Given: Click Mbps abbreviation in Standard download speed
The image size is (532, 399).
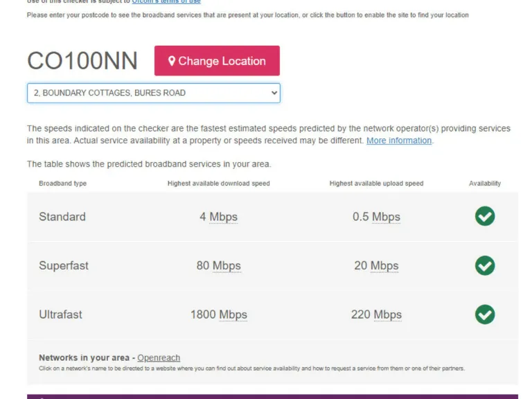Looking at the screenshot, I should [x=223, y=217].
